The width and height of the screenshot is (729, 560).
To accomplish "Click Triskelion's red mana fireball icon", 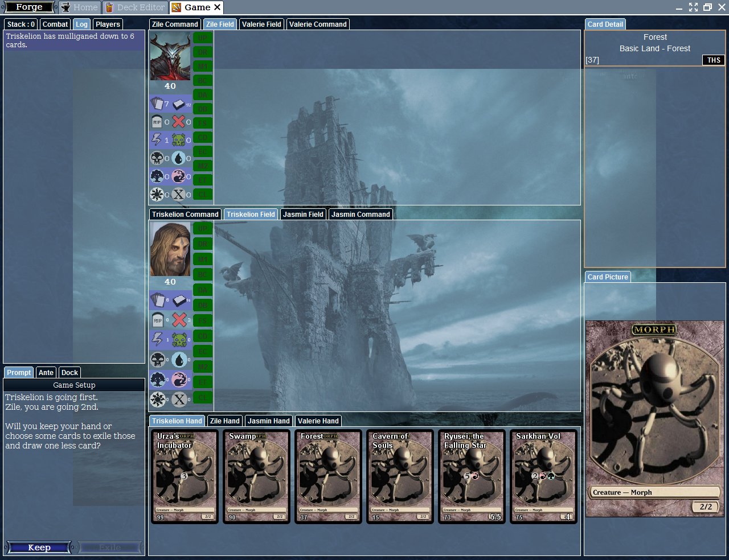I will (x=179, y=380).
